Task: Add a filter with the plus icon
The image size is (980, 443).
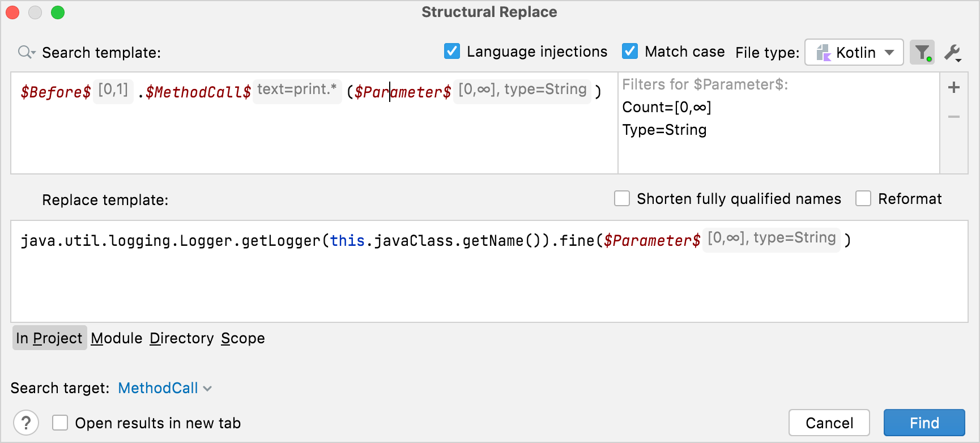Action: [x=954, y=87]
